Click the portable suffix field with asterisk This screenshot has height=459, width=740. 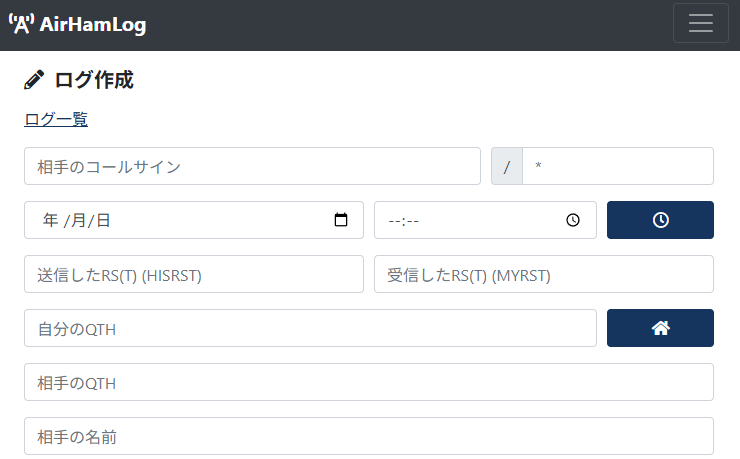[618, 166]
